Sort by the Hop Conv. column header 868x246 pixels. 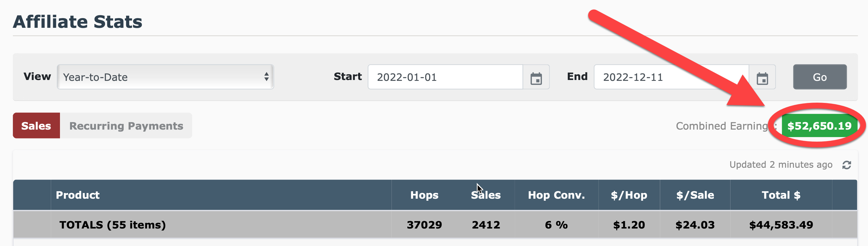556,195
